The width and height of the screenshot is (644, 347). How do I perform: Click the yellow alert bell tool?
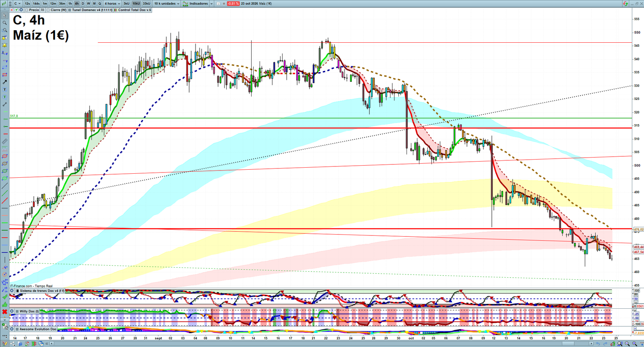click(5, 45)
